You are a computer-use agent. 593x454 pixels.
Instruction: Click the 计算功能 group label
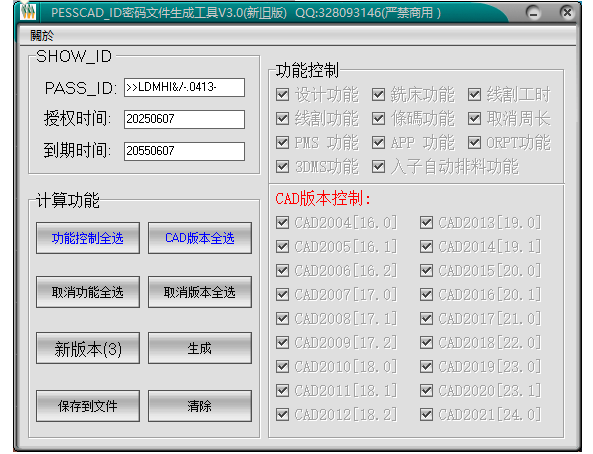point(68,201)
